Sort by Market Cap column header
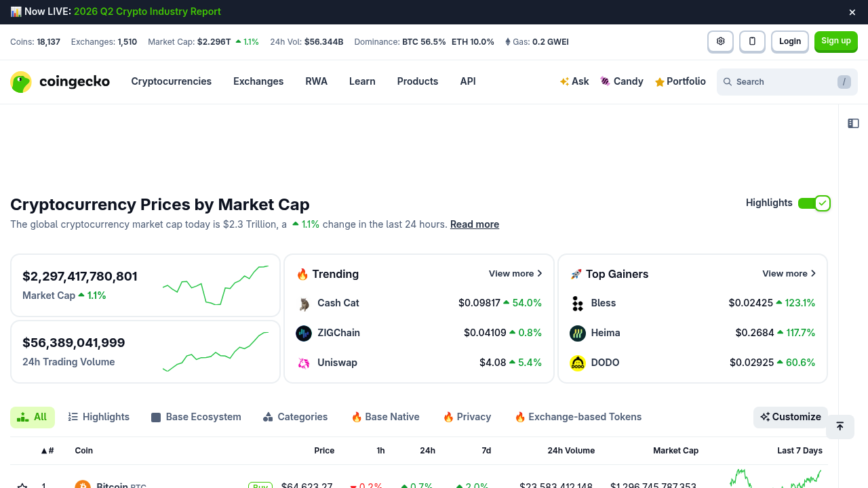This screenshot has width=868, height=488. tap(675, 451)
